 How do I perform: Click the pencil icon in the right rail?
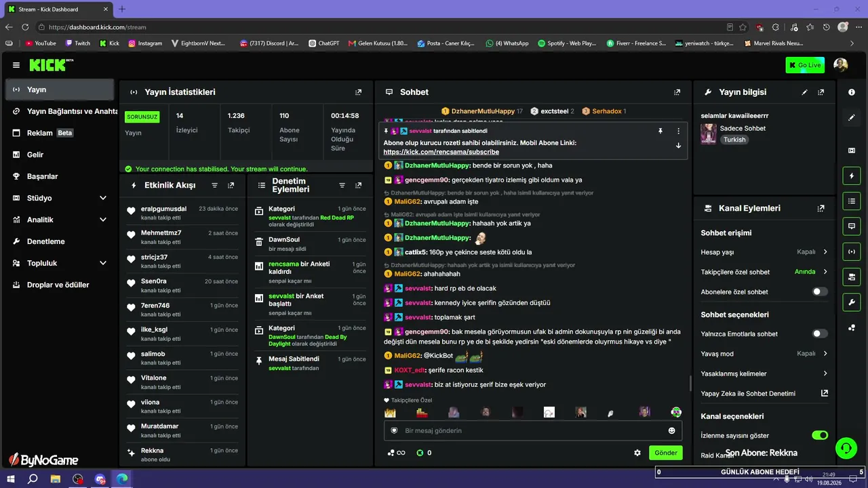click(x=852, y=118)
